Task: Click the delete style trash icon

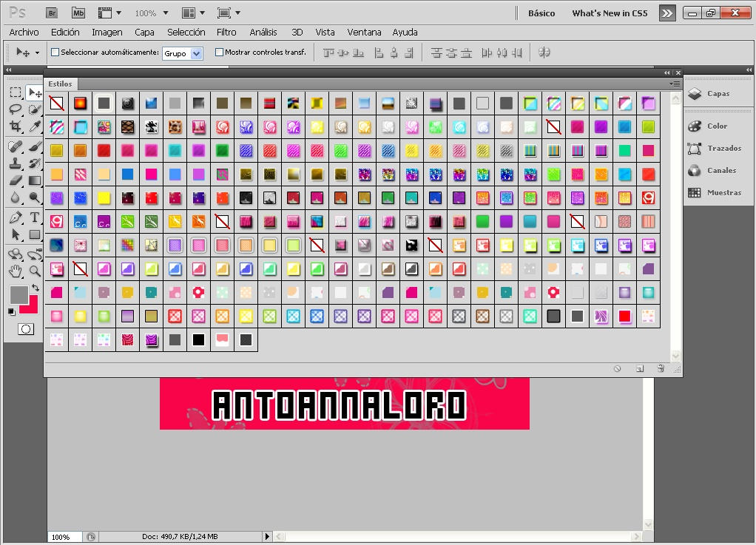Action: 660,368
